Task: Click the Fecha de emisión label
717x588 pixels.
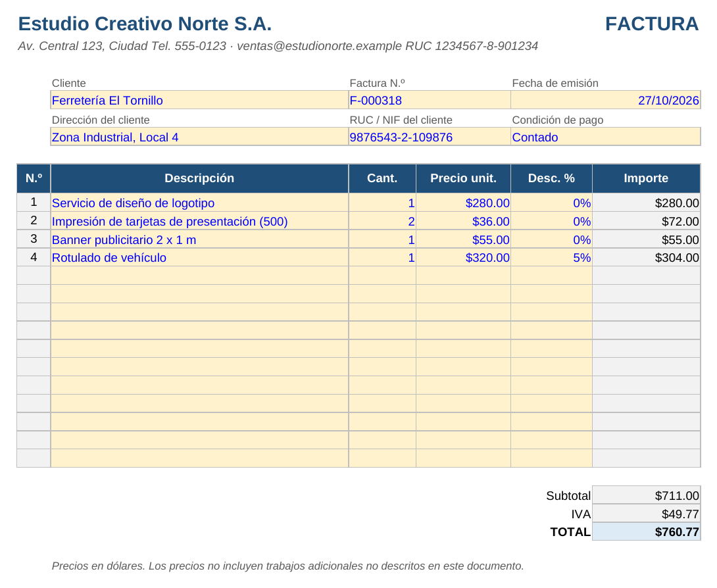Action: [555, 84]
